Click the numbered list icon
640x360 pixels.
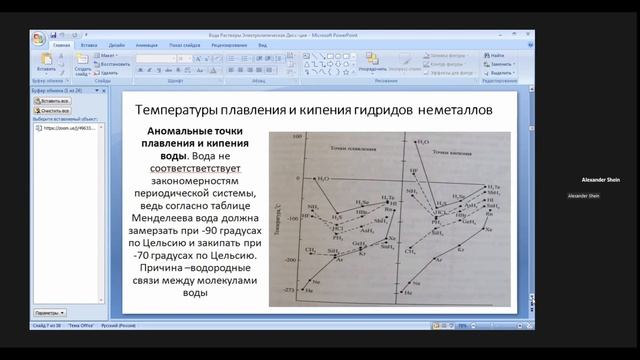(x=244, y=59)
